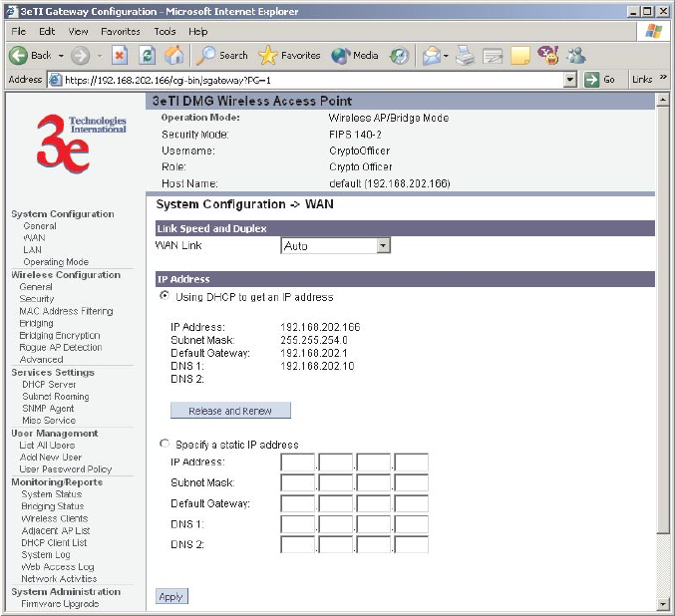
Task: Click the Yahoo Messenger icon
Action: [x=548, y=55]
